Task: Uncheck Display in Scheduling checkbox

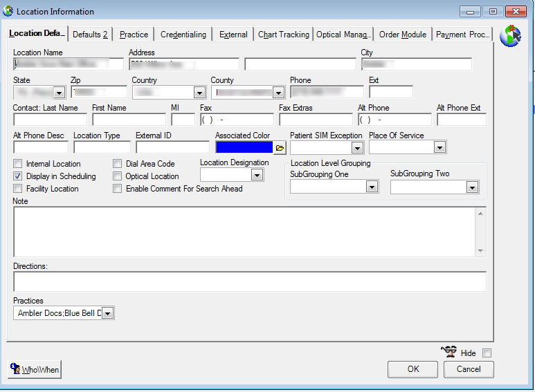Action: 18,176
